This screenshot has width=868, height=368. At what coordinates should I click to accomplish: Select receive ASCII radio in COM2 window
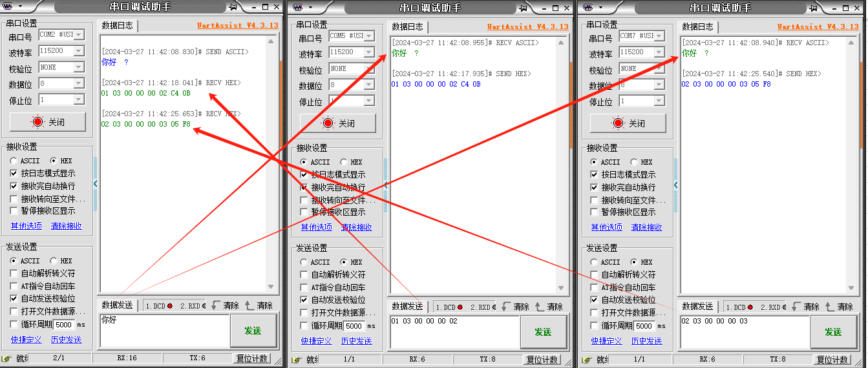pos(14,161)
